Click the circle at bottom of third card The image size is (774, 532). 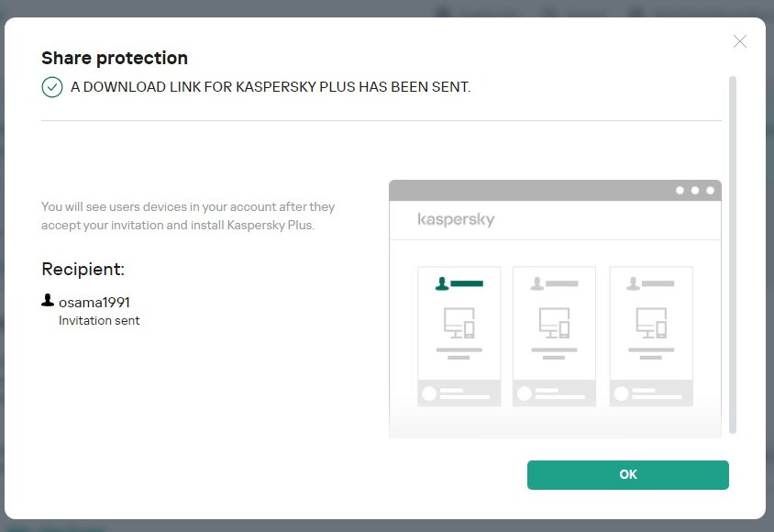(x=621, y=393)
